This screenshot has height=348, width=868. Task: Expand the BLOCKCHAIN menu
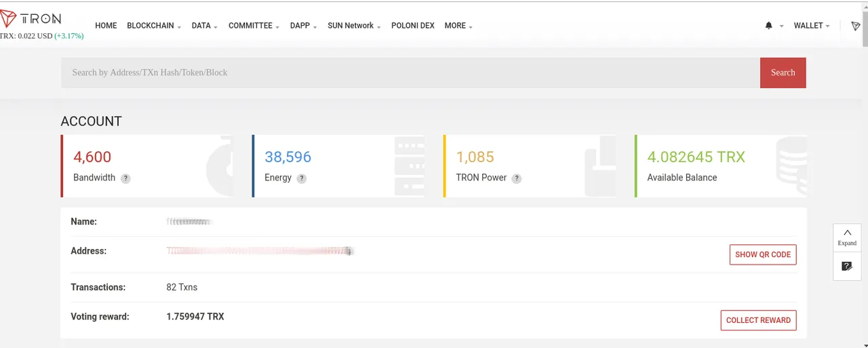[x=154, y=26]
